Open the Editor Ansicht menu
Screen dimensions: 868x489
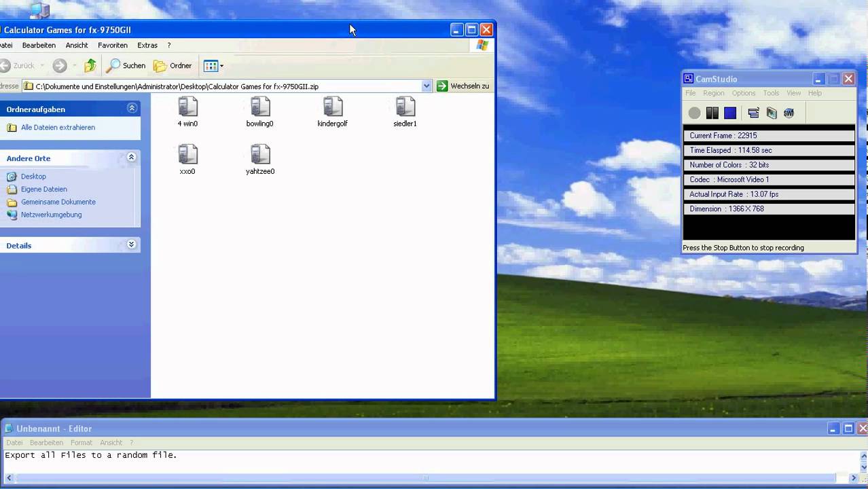111,443
